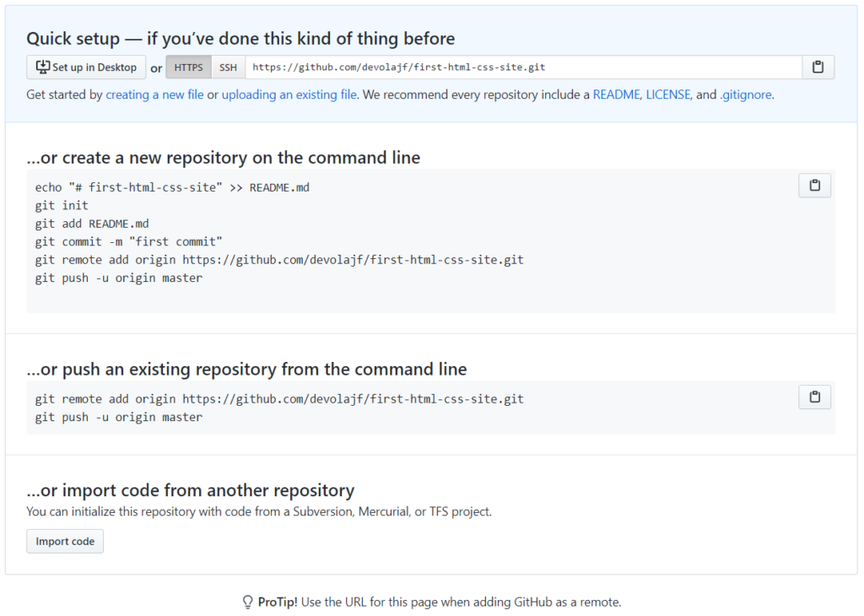Viewport: 864px width, 616px height.
Task: Click the desktop download icon
Action: click(42, 68)
